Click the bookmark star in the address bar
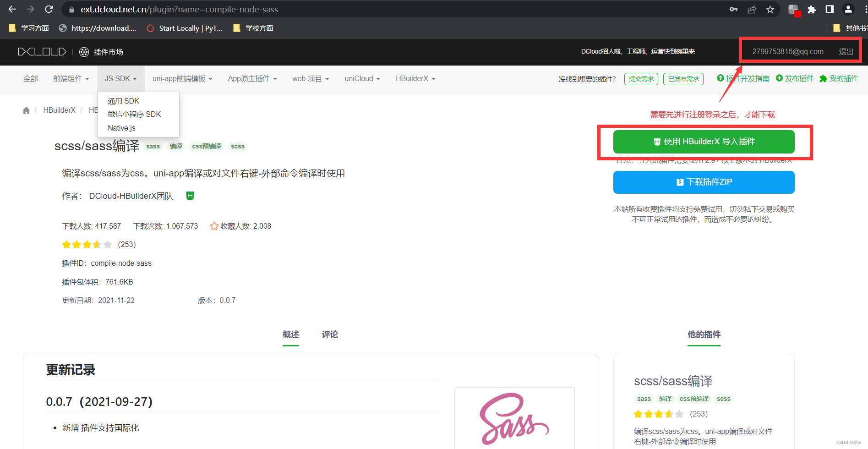The width and height of the screenshot is (868, 449). pyautogui.click(x=770, y=9)
